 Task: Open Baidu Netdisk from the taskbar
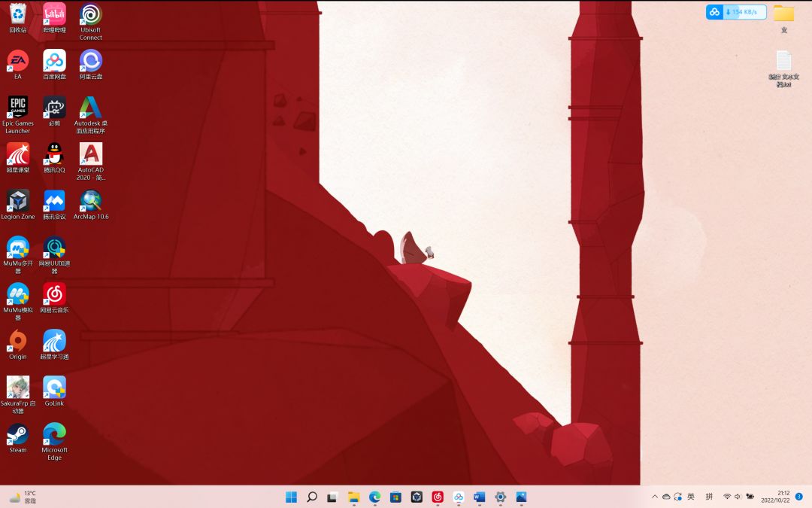(459, 497)
